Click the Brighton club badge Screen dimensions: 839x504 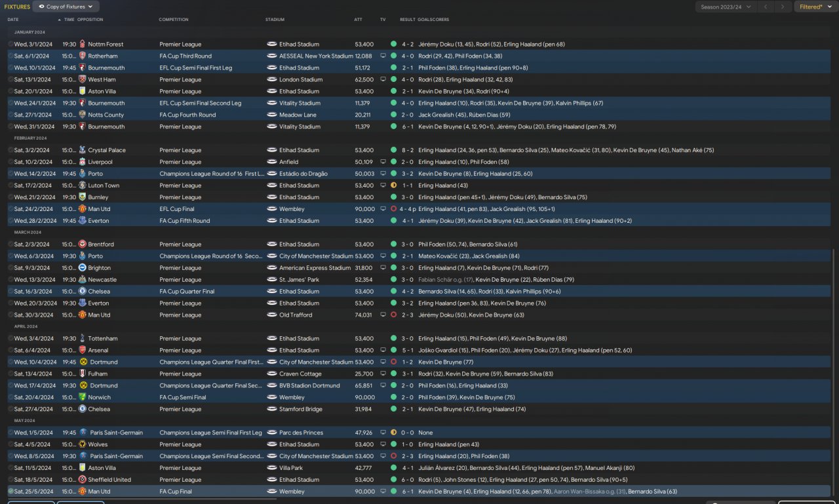tap(83, 268)
